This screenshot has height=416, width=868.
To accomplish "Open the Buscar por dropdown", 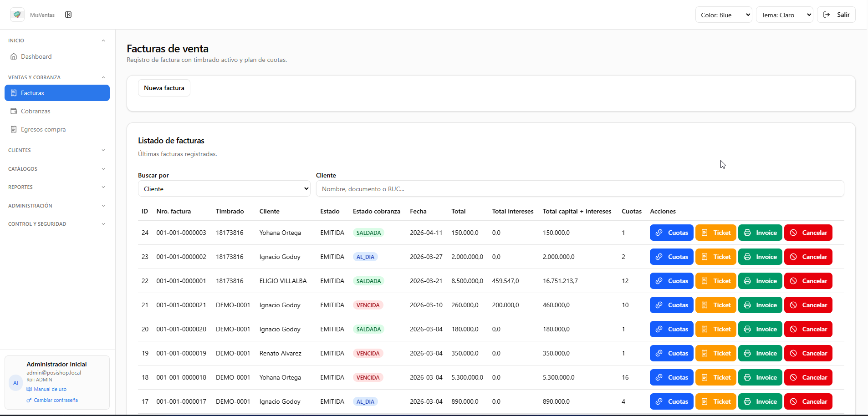I will coord(224,189).
